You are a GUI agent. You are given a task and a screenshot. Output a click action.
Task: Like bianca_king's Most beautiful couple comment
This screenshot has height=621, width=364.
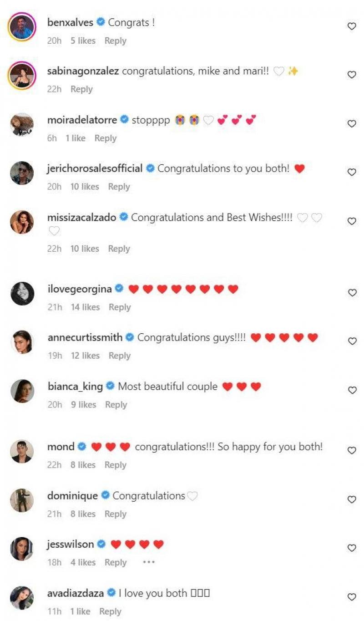pos(352,390)
